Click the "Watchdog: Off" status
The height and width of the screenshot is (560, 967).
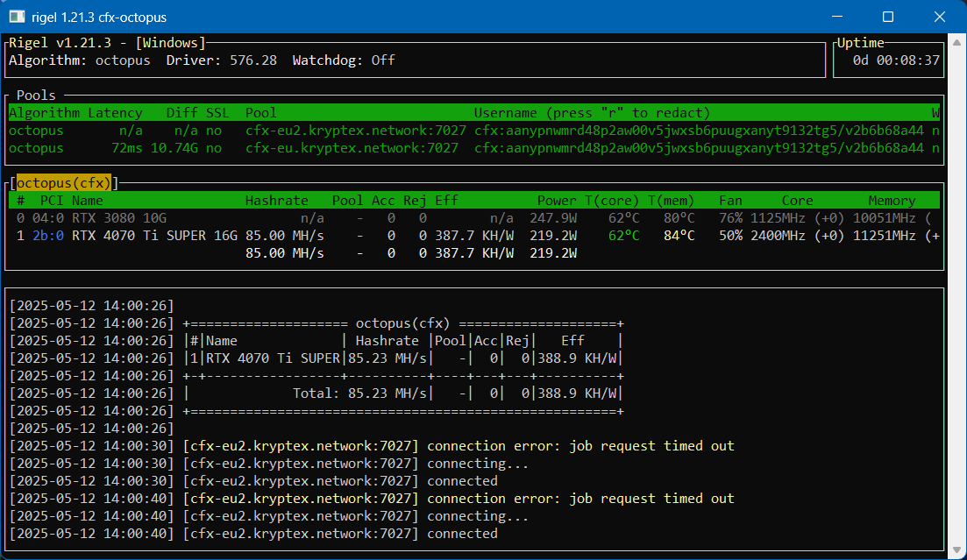pyautogui.click(x=344, y=60)
